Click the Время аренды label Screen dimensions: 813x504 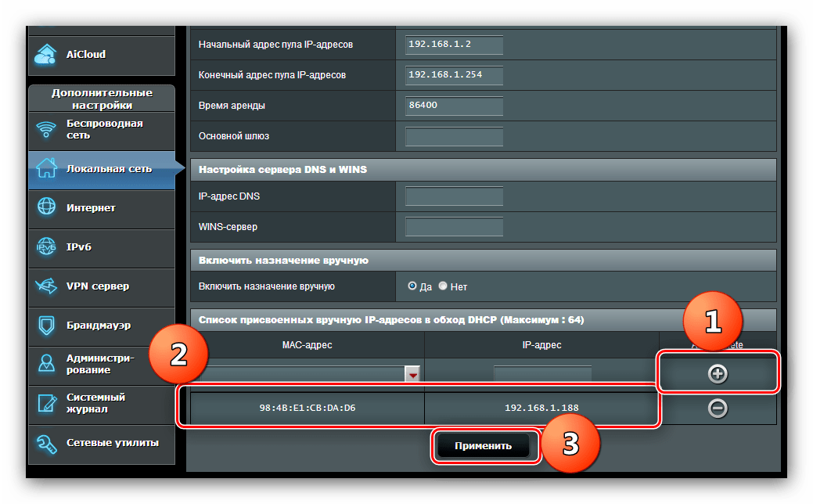[x=232, y=105]
